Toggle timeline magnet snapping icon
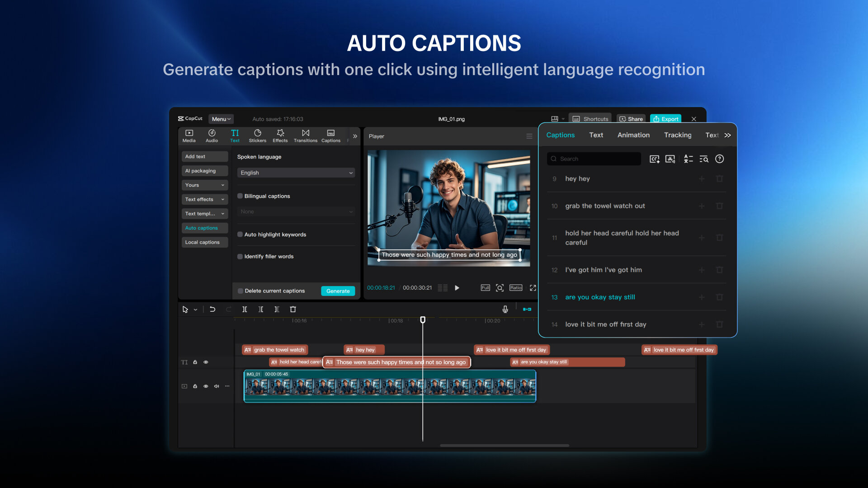The image size is (868, 488). tap(527, 309)
